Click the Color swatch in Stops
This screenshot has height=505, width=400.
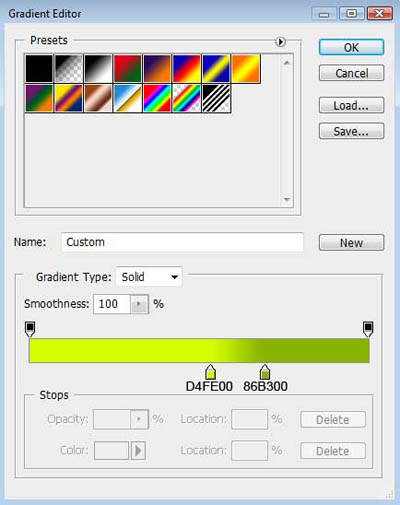(111, 451)
